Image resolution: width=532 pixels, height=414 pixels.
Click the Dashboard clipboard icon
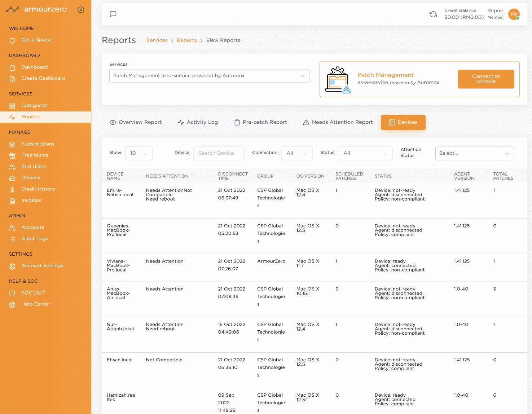point(12,67)
